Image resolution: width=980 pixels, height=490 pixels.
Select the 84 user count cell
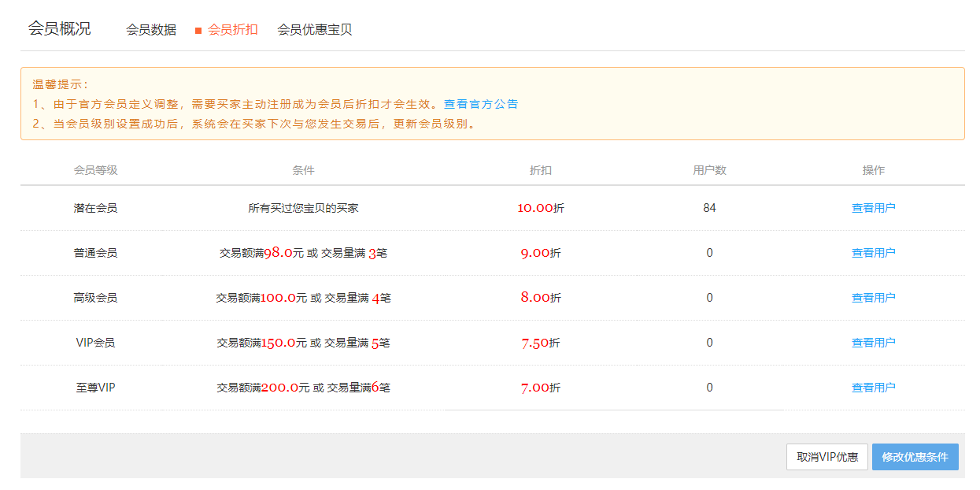709,208
